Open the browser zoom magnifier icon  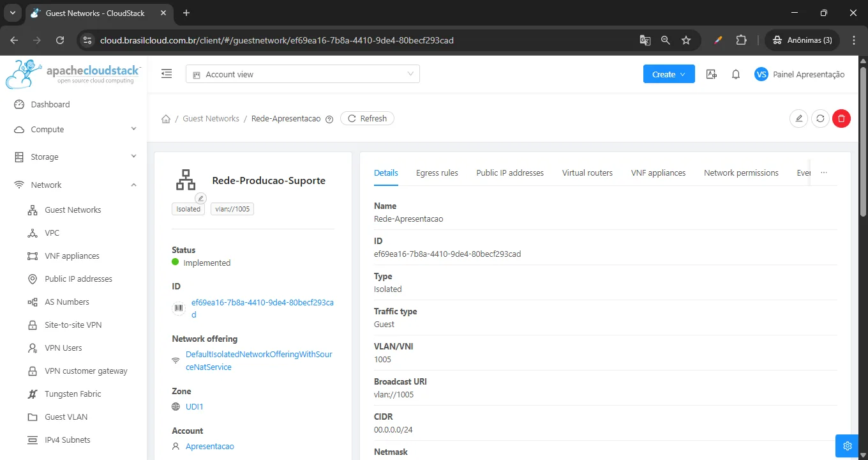[666, 40]
